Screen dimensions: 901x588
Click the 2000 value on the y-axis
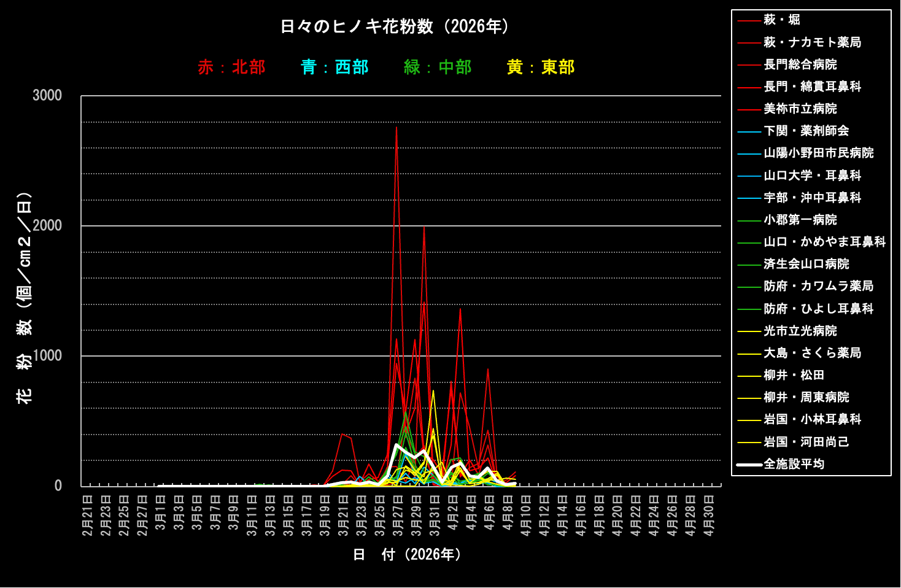(x=47, y=226)
